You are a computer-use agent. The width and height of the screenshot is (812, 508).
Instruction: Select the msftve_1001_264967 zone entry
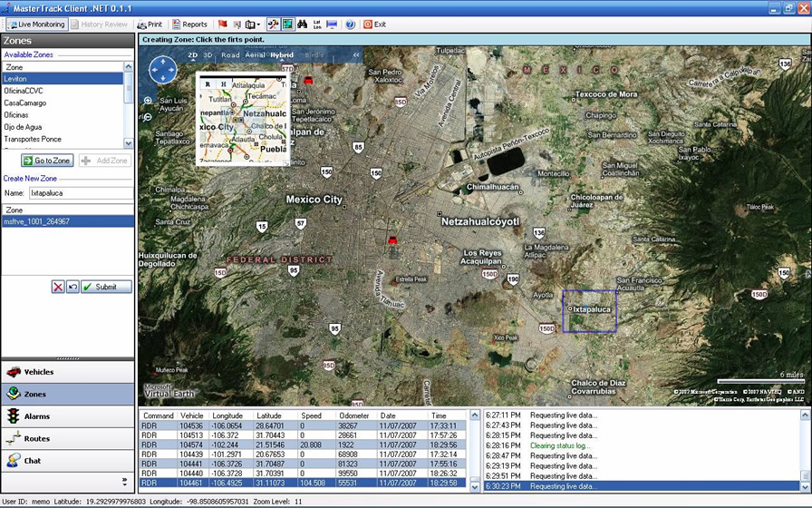tap(67, 221)
